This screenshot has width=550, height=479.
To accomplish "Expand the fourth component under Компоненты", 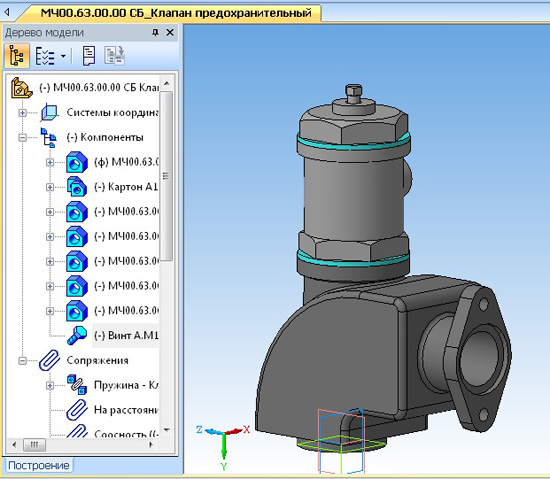I will [50, 237].
